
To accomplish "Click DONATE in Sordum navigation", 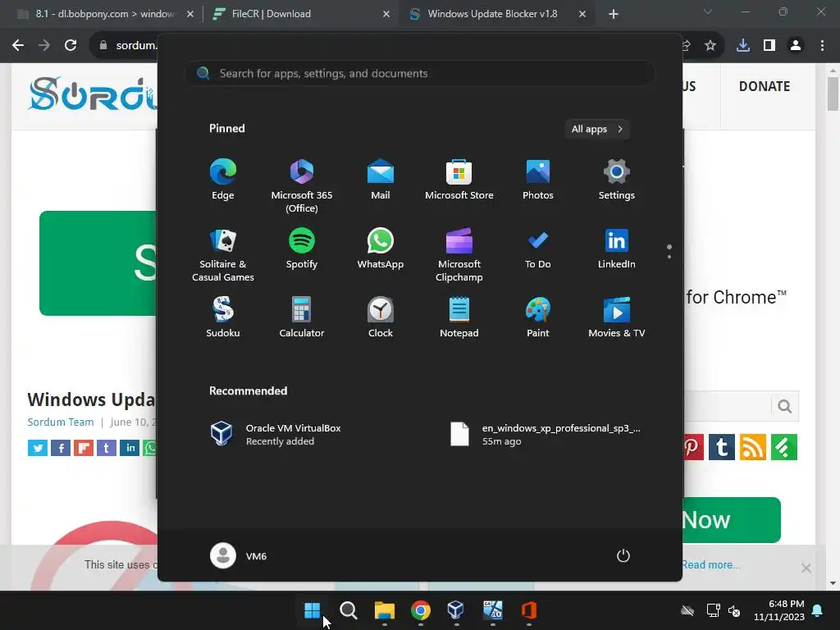I will (x=765, y=86).
